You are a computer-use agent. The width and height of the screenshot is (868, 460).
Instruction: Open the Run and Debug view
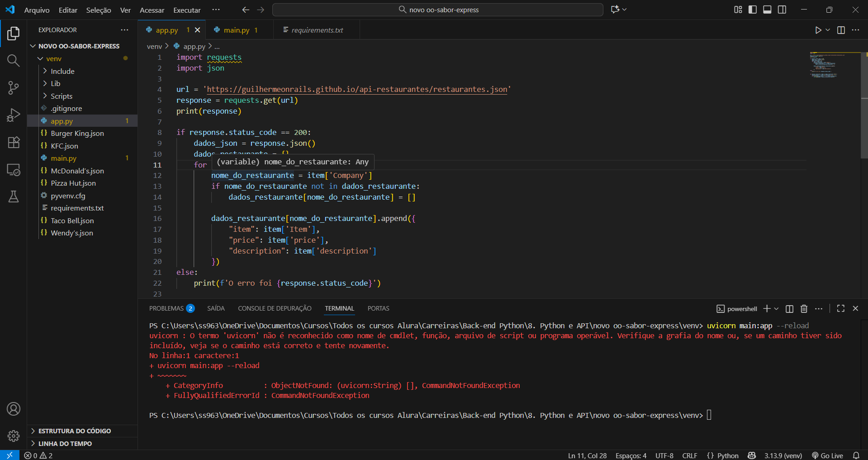point(13,115)
